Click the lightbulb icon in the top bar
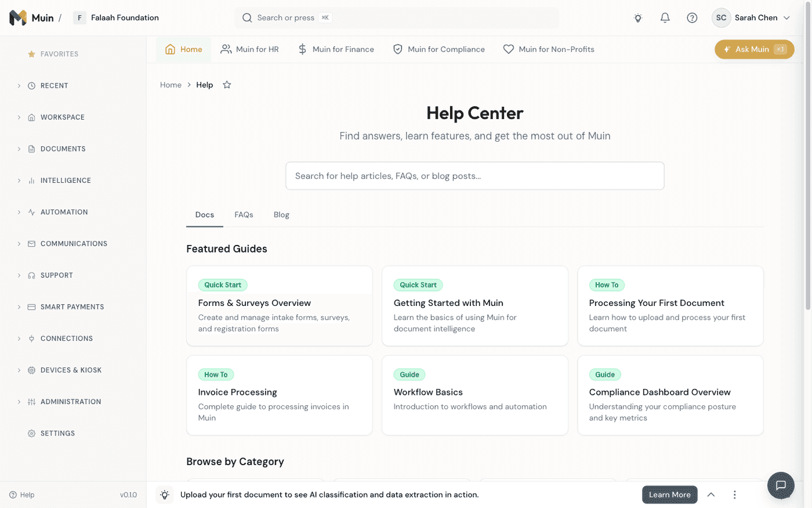Viewport: 812px width, 508px height. click(637, 18)
